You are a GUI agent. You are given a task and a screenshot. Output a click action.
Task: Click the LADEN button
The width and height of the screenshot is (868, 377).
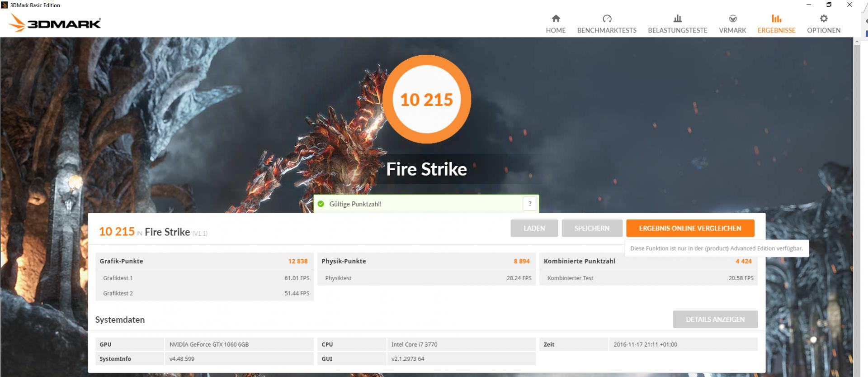pyautogui.click(x=534, y=229)
